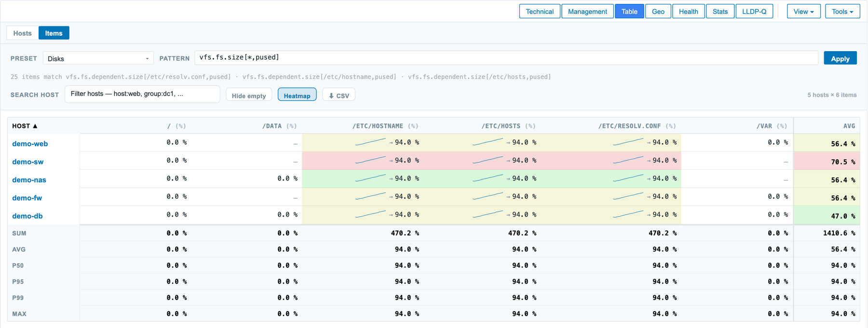Expand the Tools dropdown menu
868x328 pixels.
click(842, 11)
